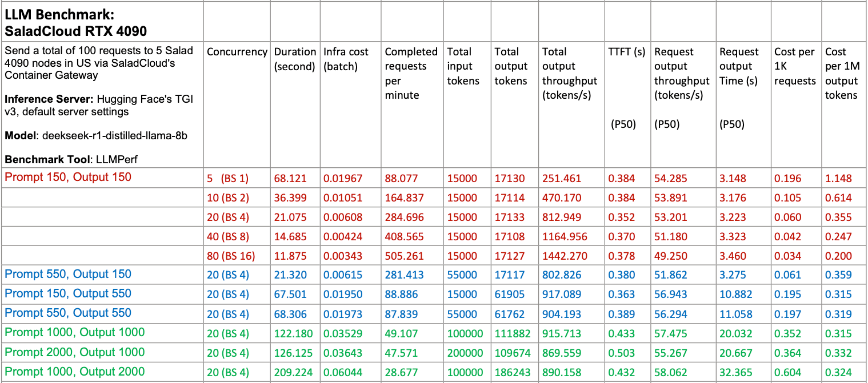
Task: Click the 'TTFT (s)' column header
Action: click(x=627, y=52)
